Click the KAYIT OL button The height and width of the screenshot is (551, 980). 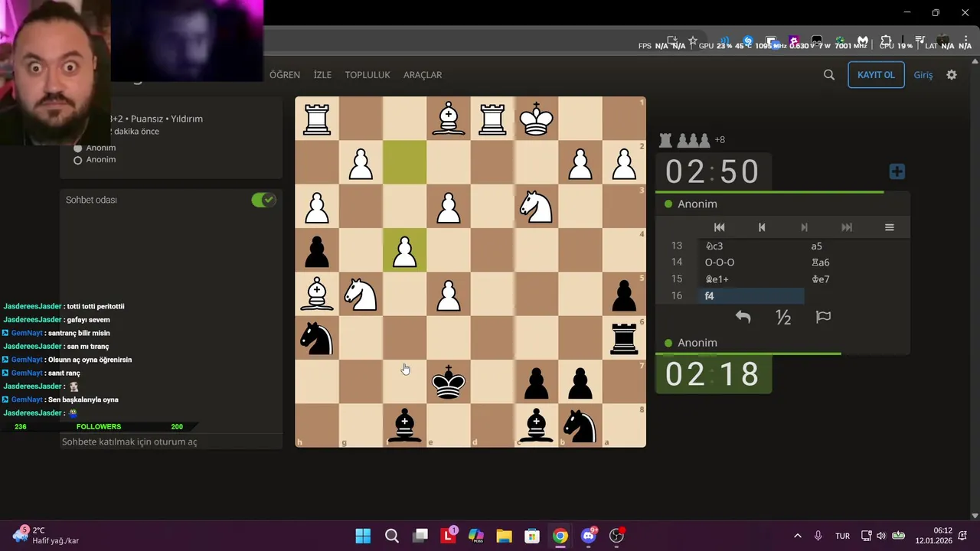(876, 75)
